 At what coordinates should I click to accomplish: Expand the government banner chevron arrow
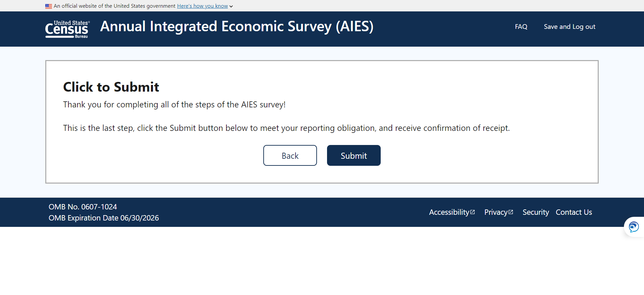pyautogui.click(x=231, y=6)
